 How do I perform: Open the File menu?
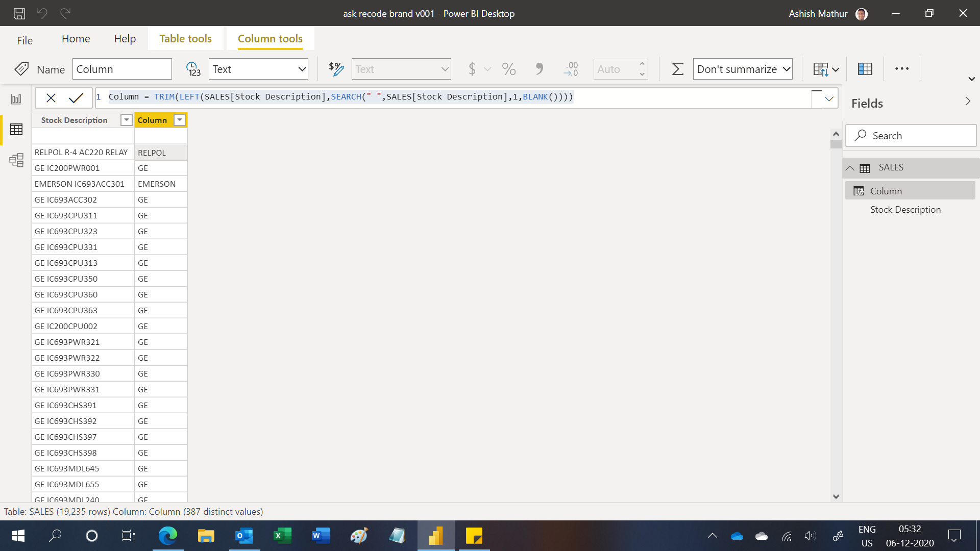click(x=24, y=40)
